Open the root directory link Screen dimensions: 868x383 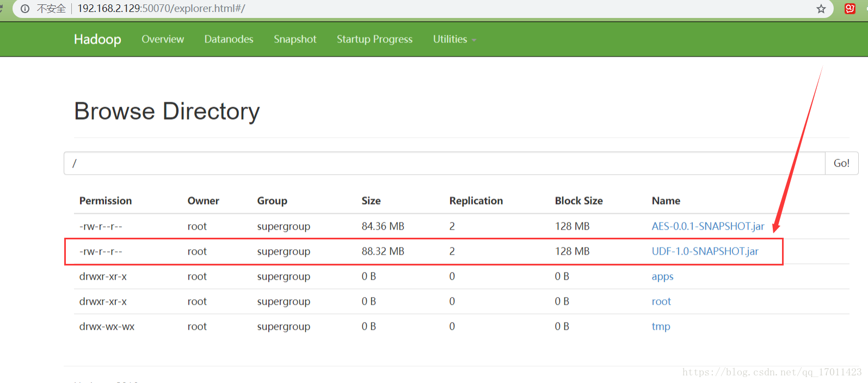(661, 301)
